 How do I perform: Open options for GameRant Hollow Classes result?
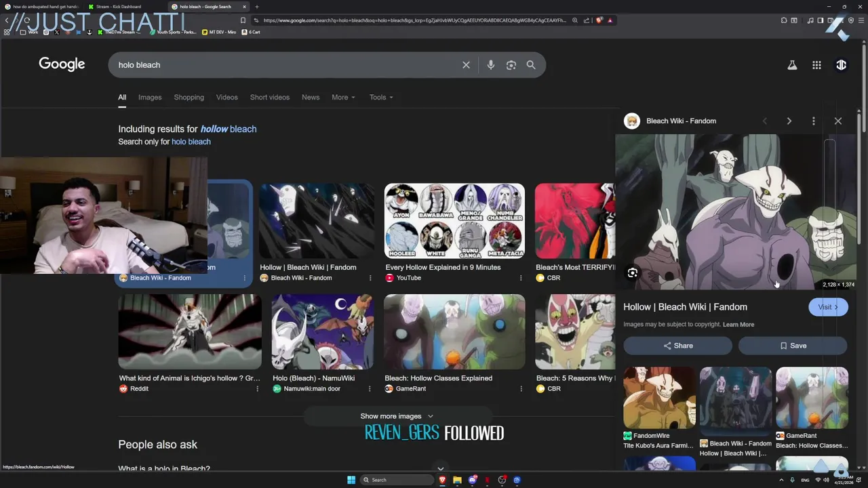pos(521,389)
